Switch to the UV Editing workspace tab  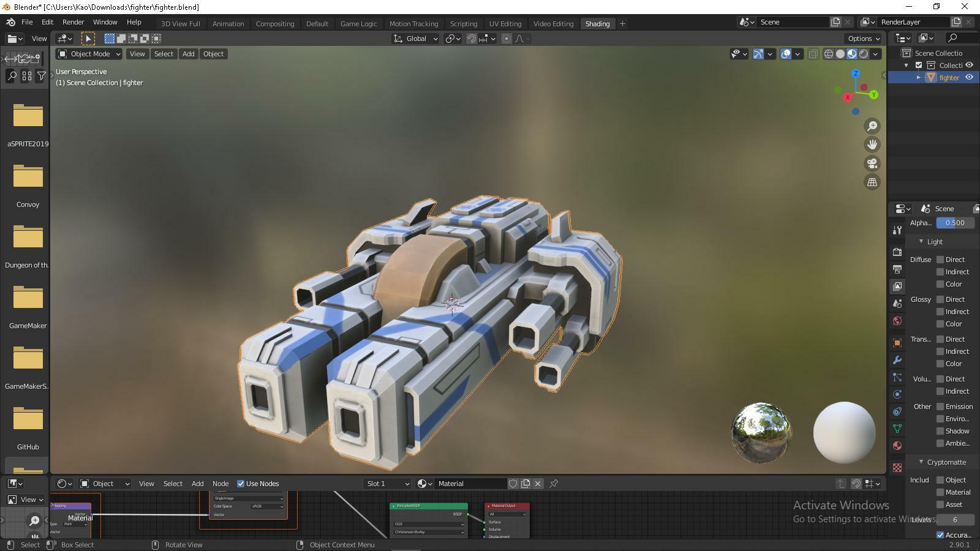pos(505,24)
